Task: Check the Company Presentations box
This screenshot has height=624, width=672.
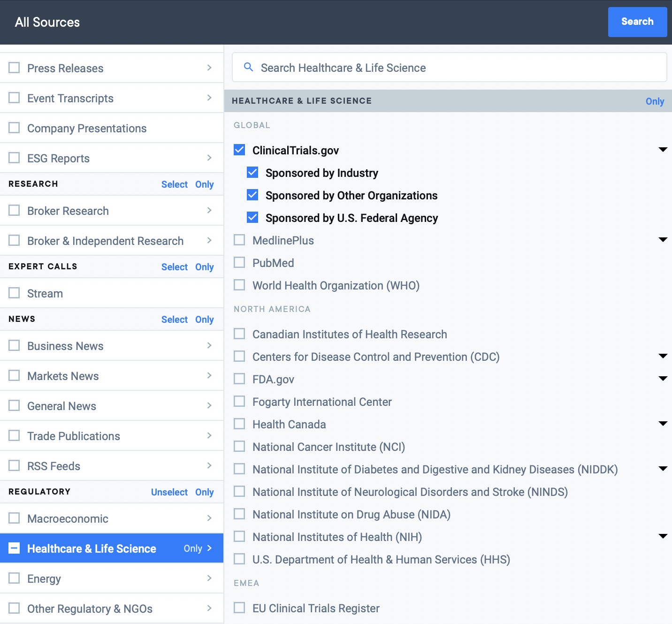Action: 15,128
